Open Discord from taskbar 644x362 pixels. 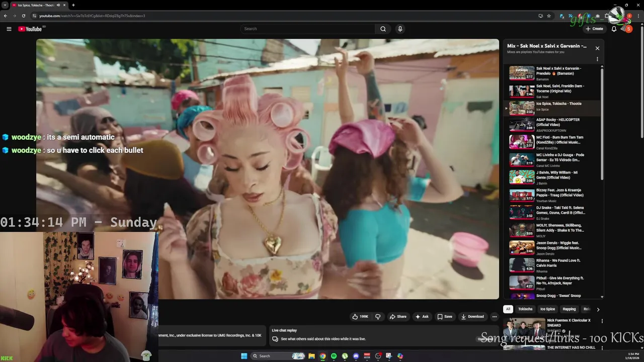[356, 356]
